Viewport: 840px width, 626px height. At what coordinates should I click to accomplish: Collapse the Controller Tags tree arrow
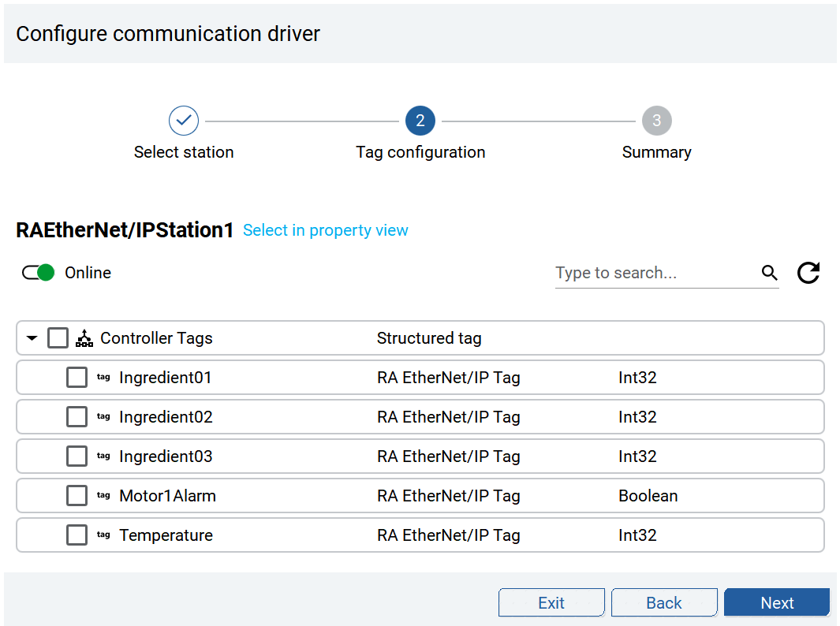(x=32, y=338)
